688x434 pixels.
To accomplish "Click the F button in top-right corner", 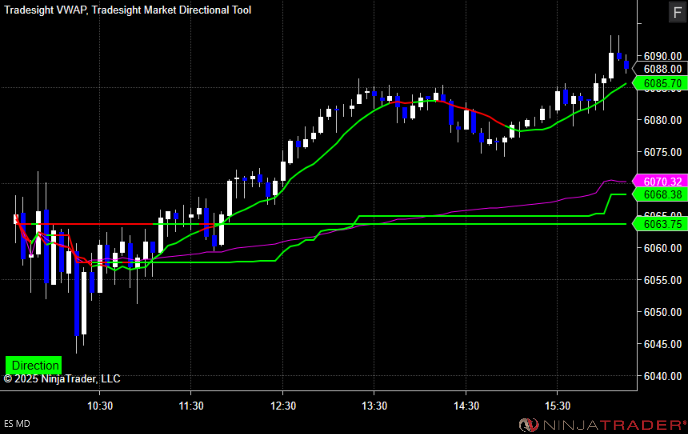I will click(x=677, y=12).
